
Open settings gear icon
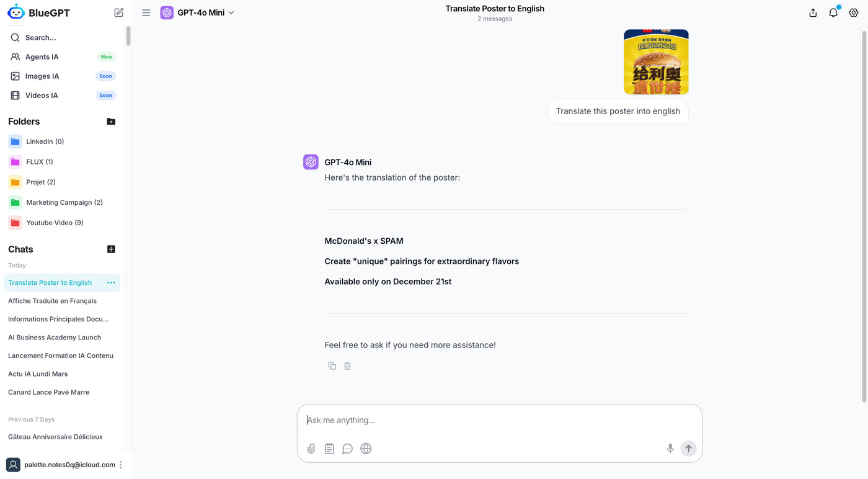(854, 12)
